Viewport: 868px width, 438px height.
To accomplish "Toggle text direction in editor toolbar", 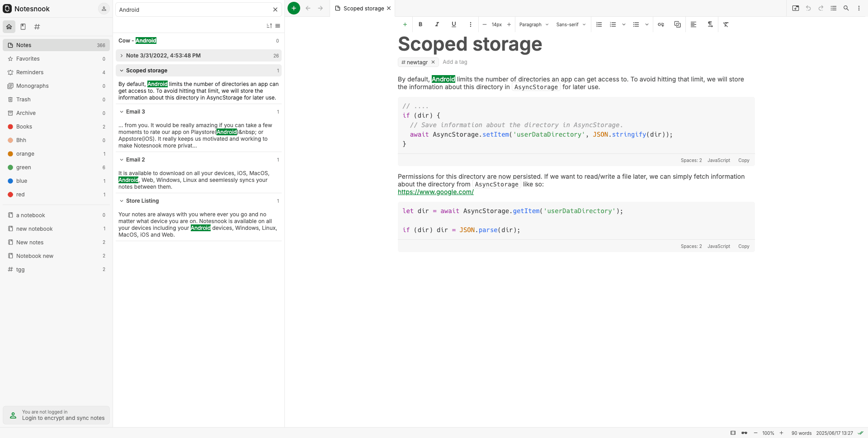I will click(710, 24).
